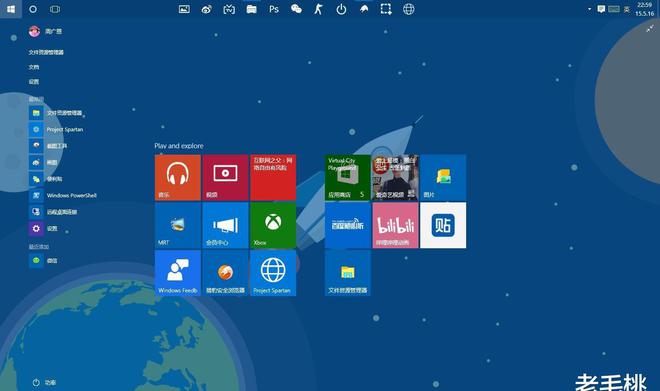Launch Photoshop from the Ps taskbar icon
660x391 pixels.
(x=274, y=9)
